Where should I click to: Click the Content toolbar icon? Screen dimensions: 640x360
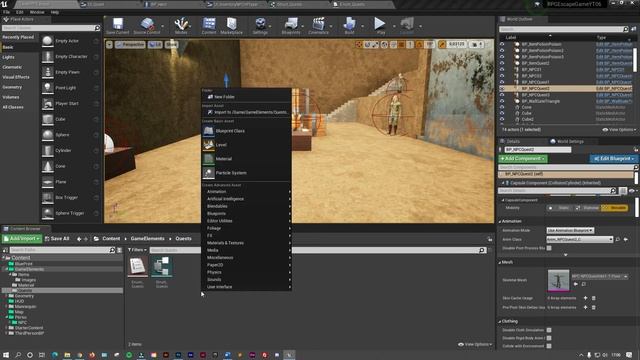click(x=209, y=26)
